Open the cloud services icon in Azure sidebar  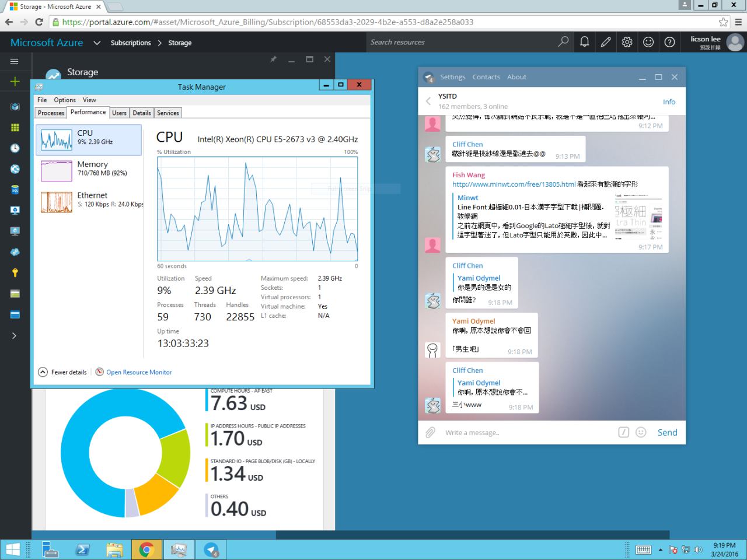click(x=15, y=252)
